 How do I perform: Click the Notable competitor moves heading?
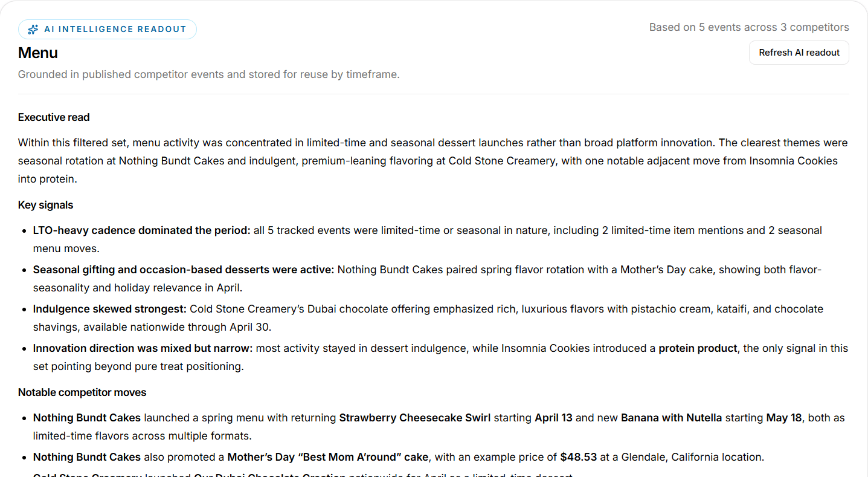coord(82,392)
